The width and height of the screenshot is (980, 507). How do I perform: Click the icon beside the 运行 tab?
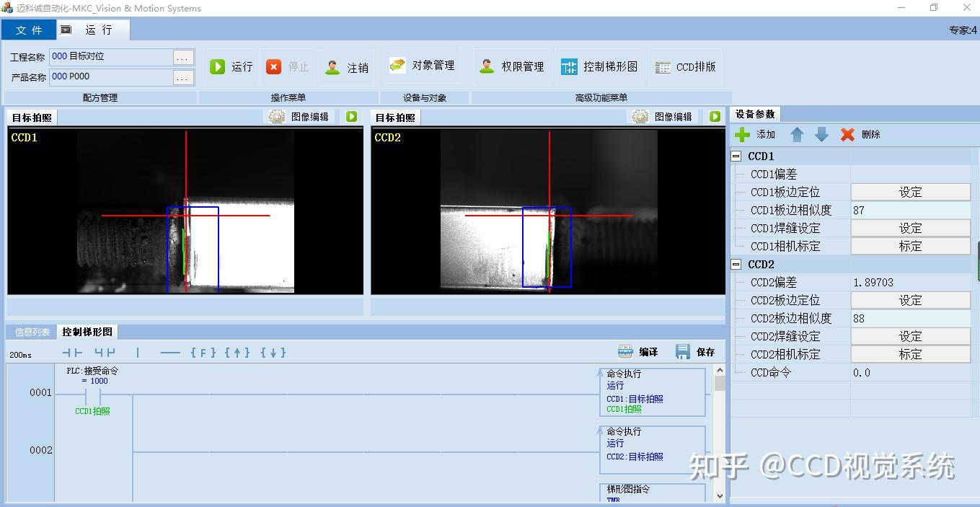pos(66,30)
